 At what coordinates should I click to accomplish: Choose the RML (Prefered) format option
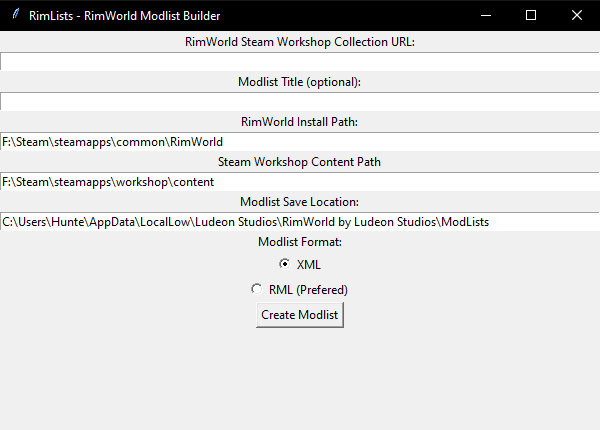tap(257, 289)
